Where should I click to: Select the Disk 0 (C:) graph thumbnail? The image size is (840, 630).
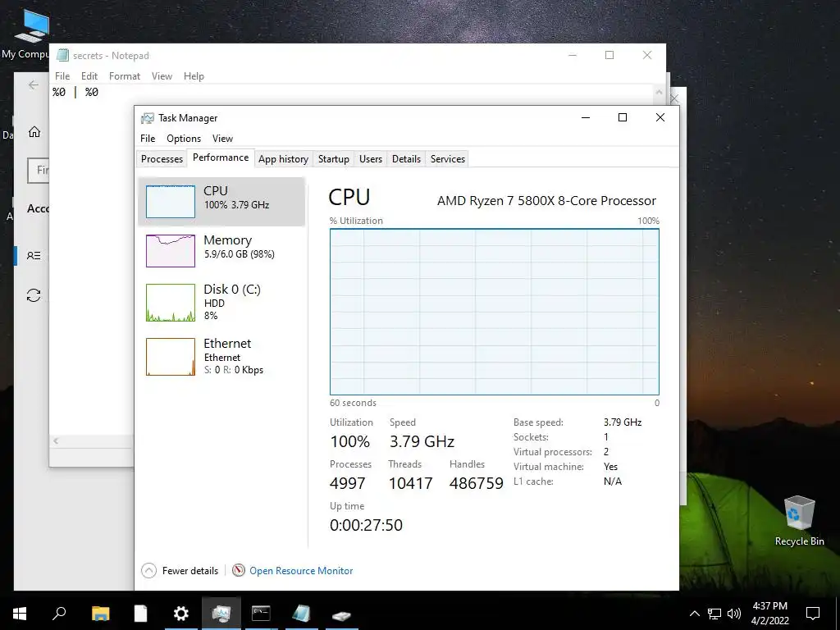tap(171, 303)
